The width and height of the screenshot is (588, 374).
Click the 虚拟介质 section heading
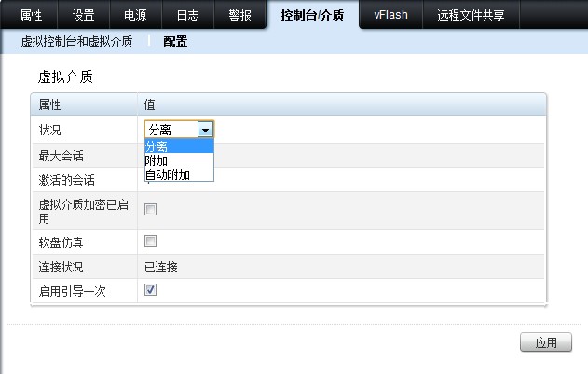(65, 76)
